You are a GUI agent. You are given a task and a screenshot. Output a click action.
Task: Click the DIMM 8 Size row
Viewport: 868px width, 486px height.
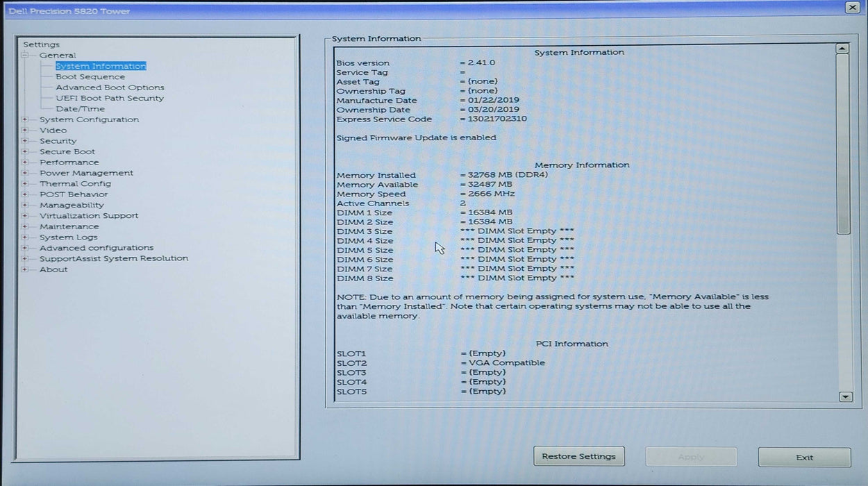(456, 278)
